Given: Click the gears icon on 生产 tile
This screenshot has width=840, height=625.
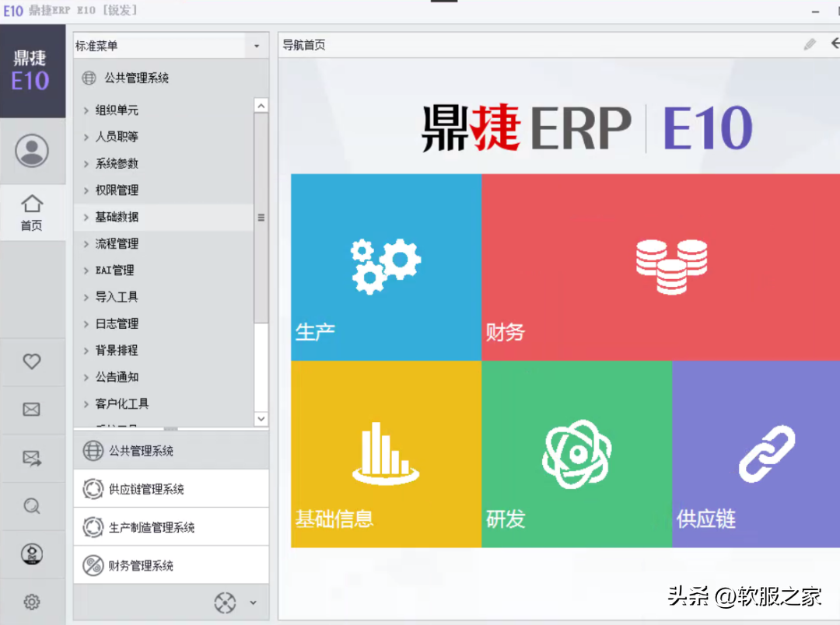Looking at the screenshot, I should [x=386, y=266].
